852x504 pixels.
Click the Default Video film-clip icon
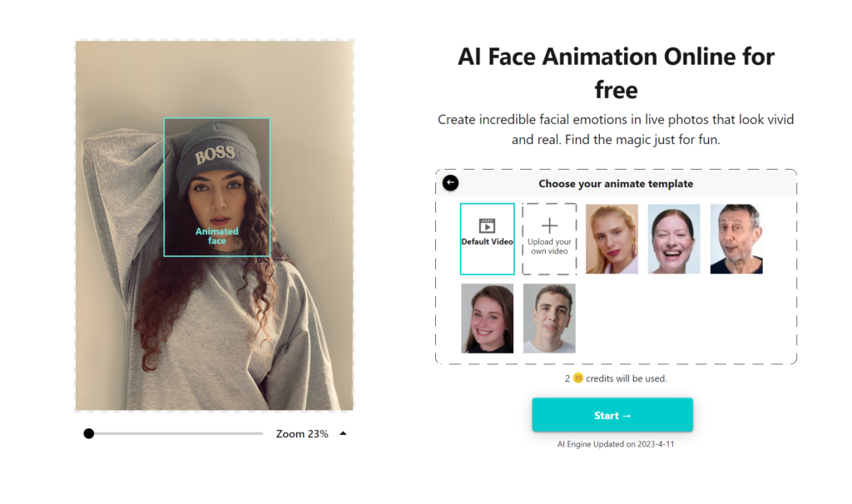click(487, 226)
